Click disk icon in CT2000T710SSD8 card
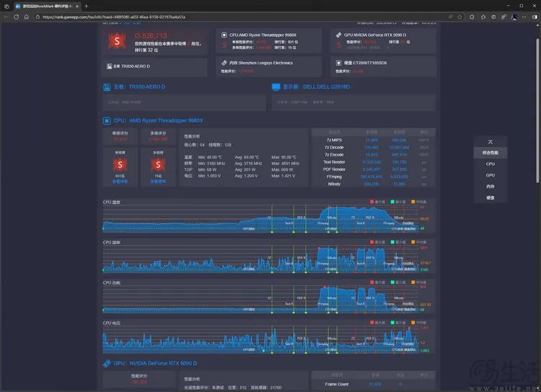The height and width of the screenshot is (392, 541). tap(338, 63)
